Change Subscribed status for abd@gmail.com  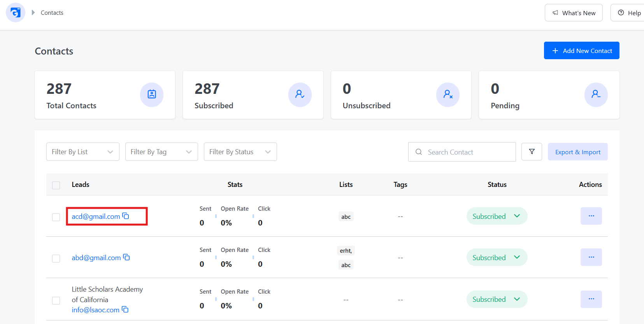point(497,257)
